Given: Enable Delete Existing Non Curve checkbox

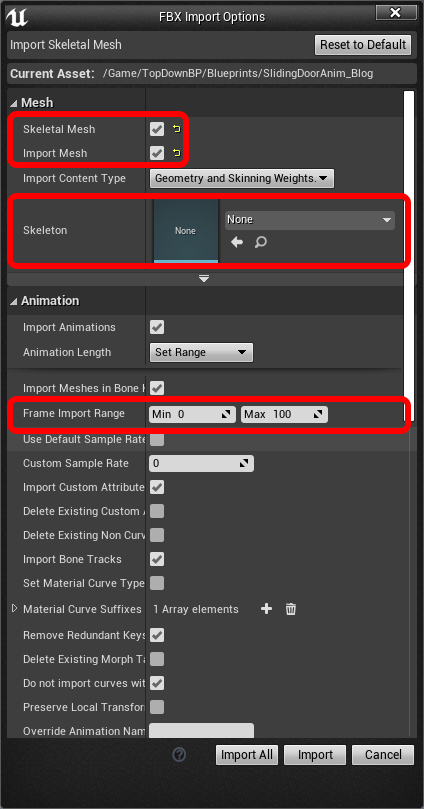Looking at the screenshot, I should coord(157,535).
